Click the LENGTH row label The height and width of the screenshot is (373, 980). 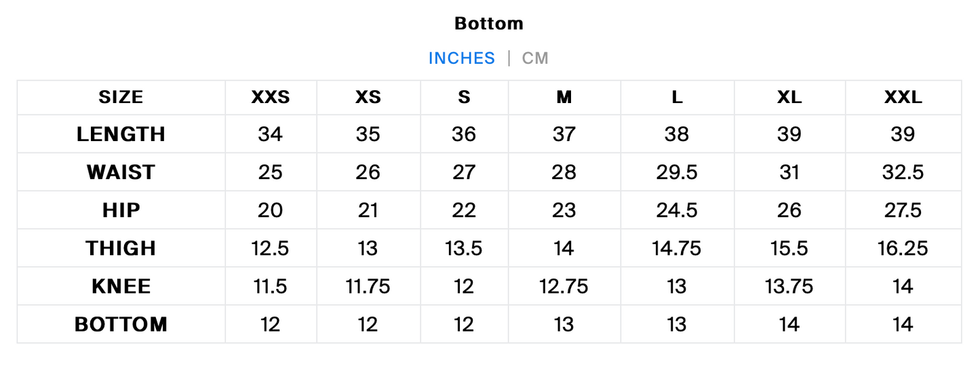click(x=121, y=134)
